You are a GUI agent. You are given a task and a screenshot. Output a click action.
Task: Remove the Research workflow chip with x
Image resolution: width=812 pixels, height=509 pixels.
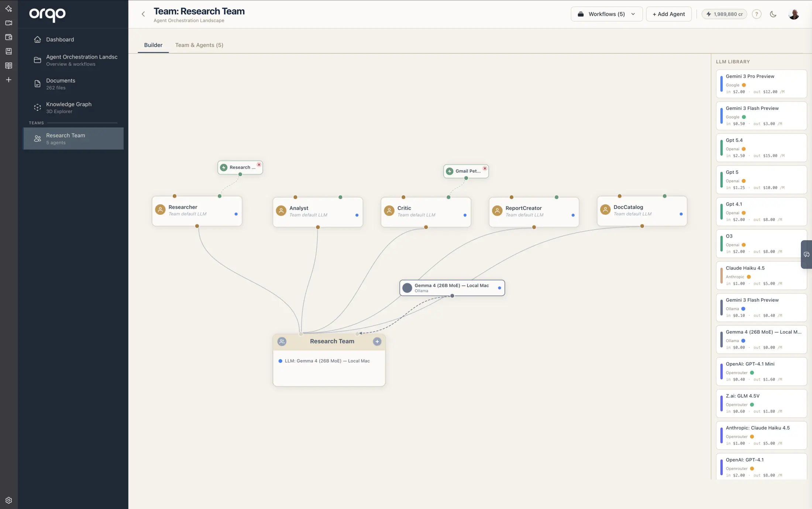point(259,165)
